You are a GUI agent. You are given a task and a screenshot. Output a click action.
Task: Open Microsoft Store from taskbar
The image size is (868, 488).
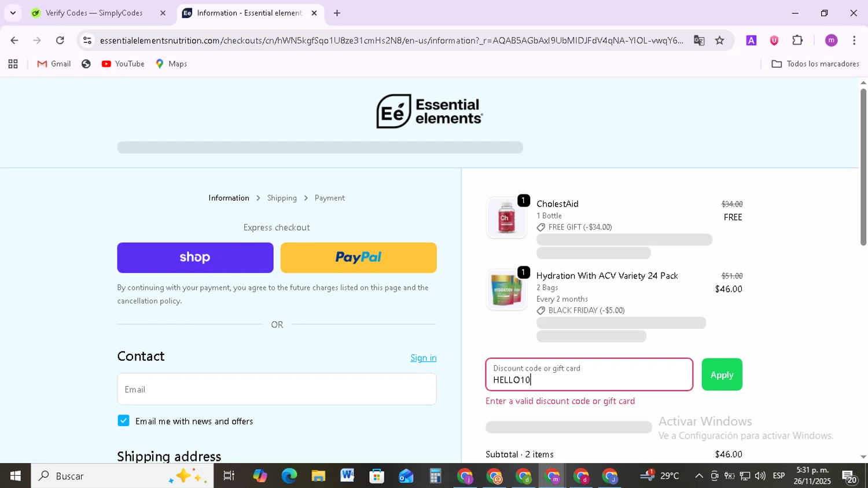click(x=377, y=476)
